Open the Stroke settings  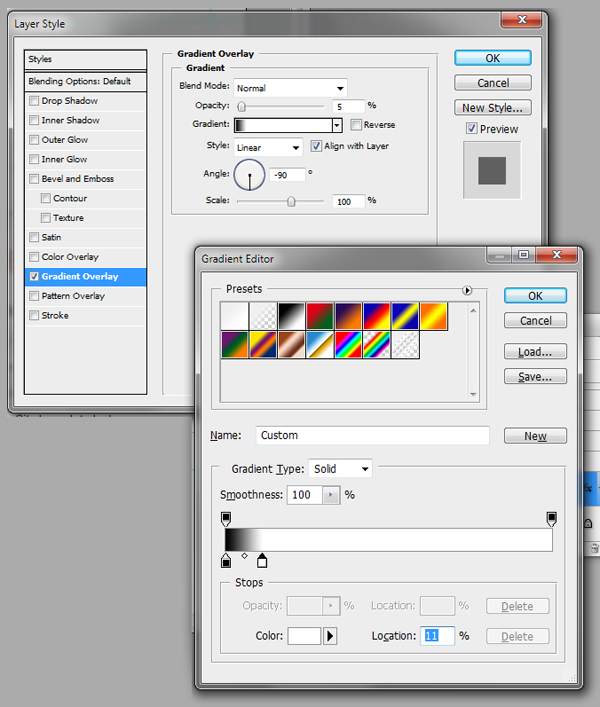tap(55, 315)
